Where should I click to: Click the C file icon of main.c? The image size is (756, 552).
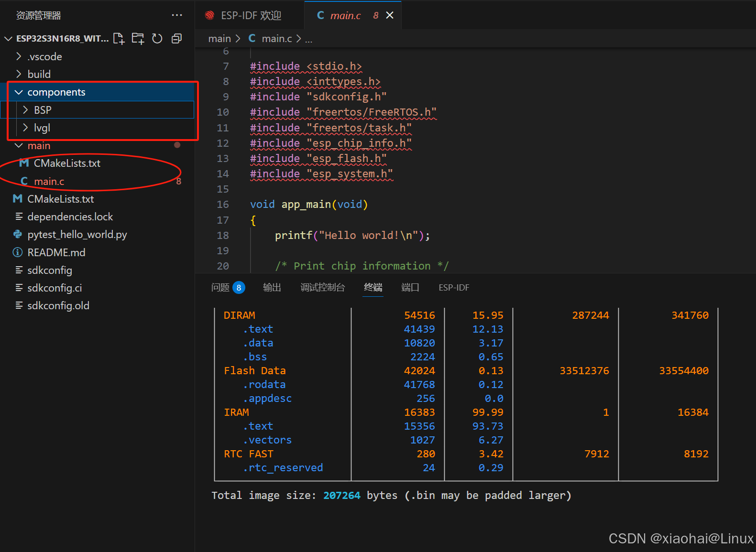(24, 181)
